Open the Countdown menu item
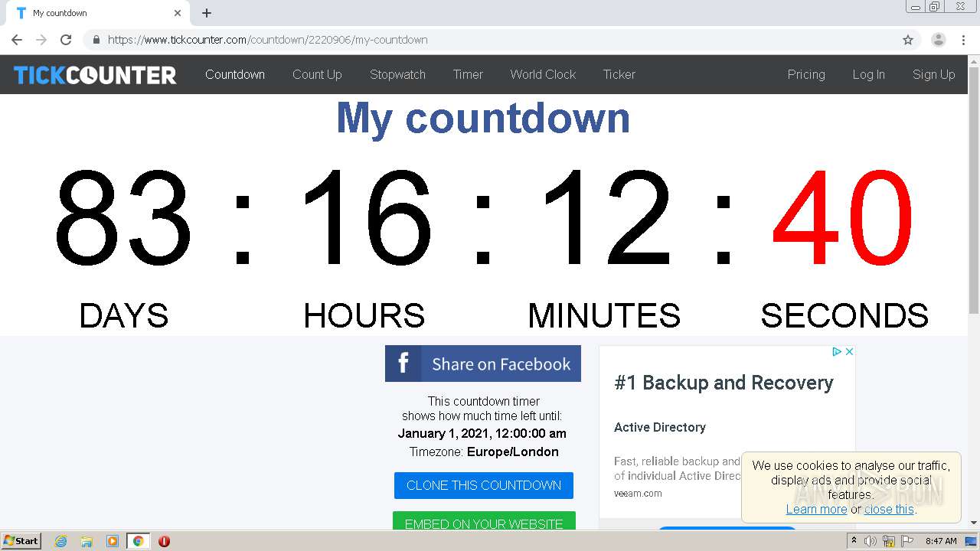The image size is (980, 551). tap(235, 74)
